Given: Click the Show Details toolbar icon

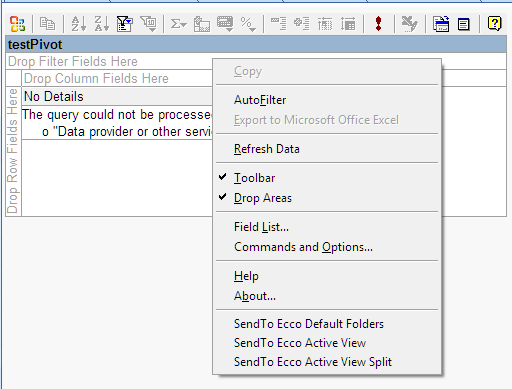Looking at the screenshot, I should (x=348, y=24).
